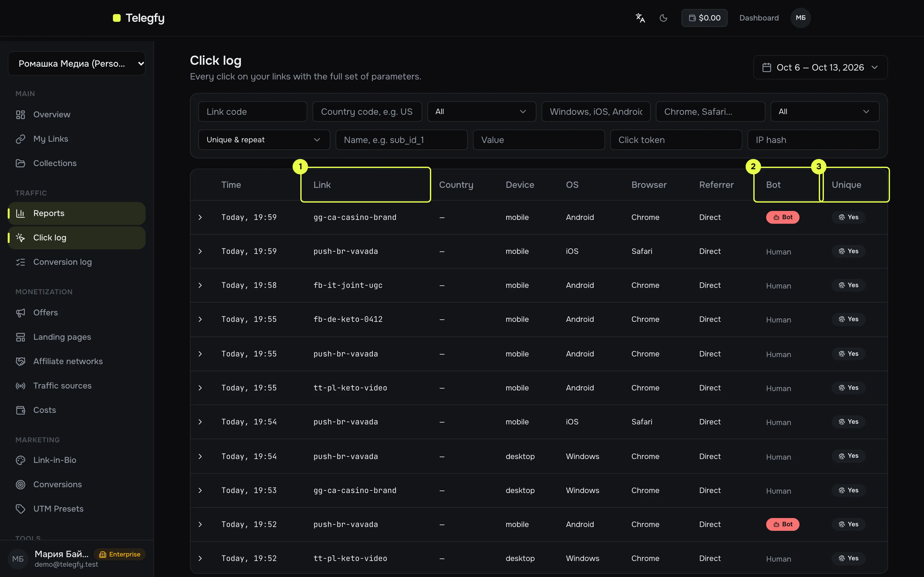Viewport: 924px width, 577px height.
Task: Expand the first gg-ca-casino-brand row
Action: [200, 218]
